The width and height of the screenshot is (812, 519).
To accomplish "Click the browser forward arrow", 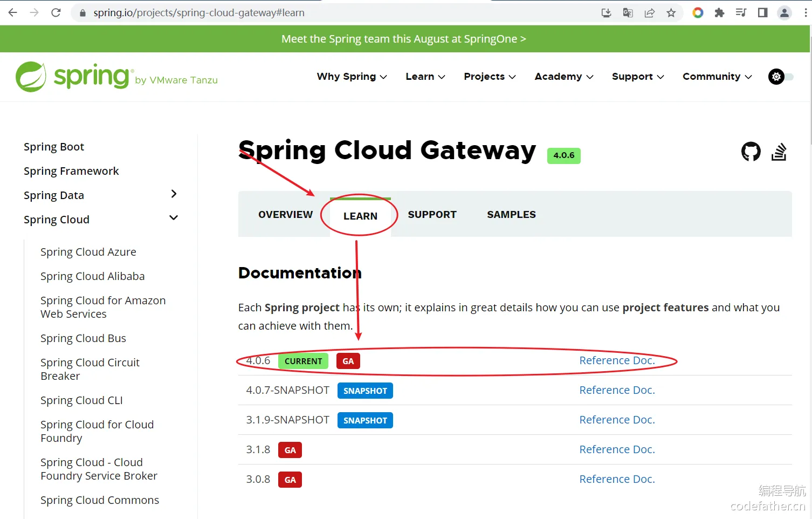I will [x=35, y=12].
